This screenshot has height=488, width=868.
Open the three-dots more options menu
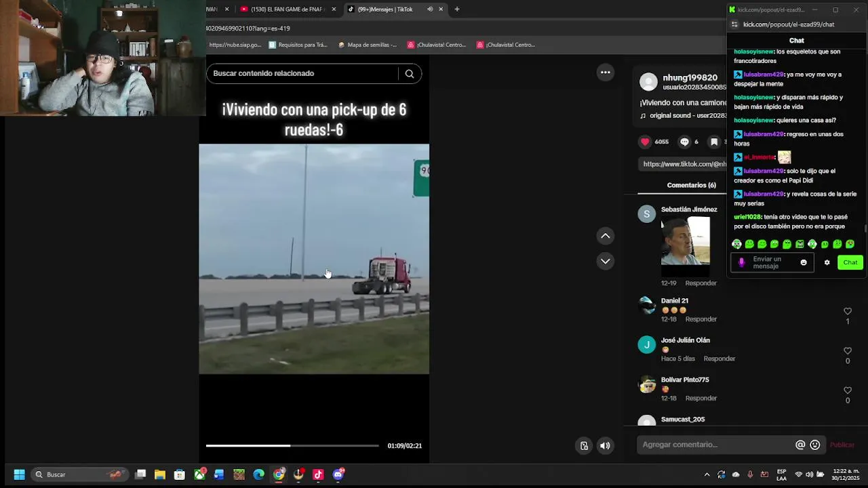click(x=606, y=73)
